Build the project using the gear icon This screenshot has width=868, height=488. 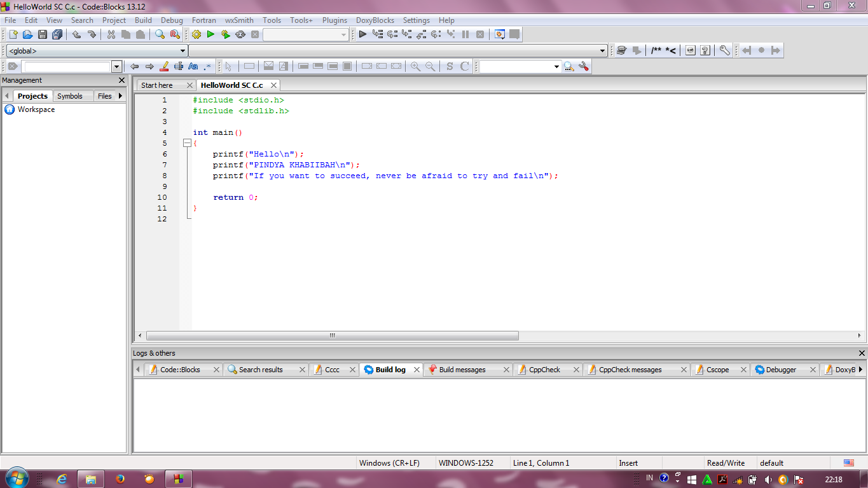tap(197, 34)
